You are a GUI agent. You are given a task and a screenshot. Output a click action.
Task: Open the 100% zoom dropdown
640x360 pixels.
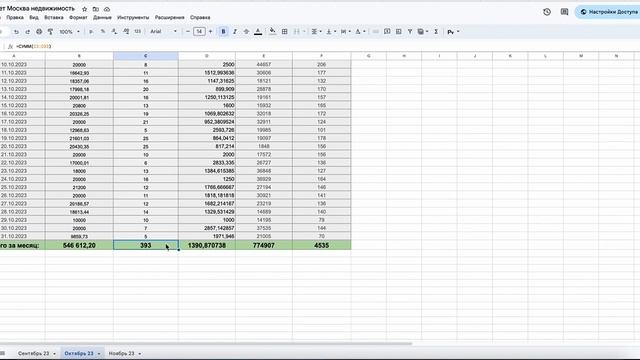[x=69, y=31]
